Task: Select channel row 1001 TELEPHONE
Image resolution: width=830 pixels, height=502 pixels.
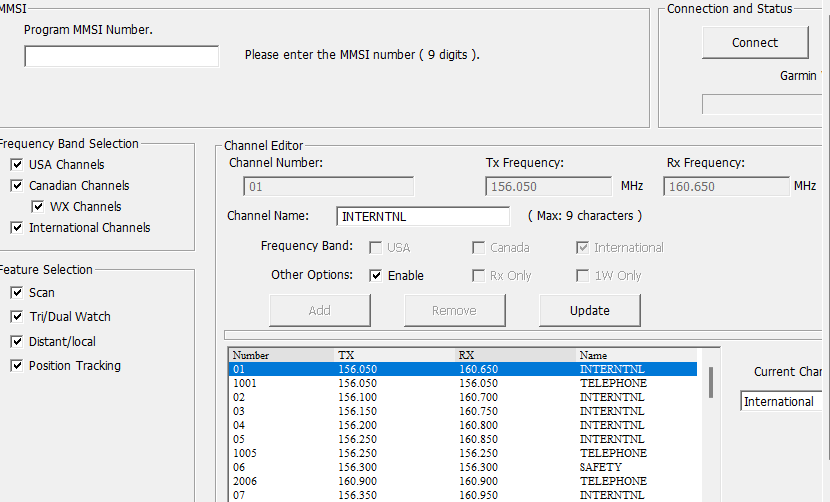Action: (463, 383)
